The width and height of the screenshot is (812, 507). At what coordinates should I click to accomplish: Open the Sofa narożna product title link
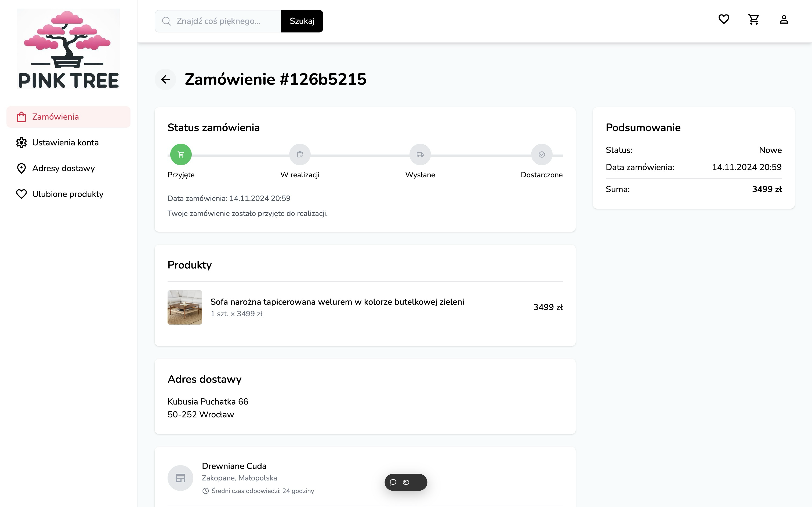(337, 302)
